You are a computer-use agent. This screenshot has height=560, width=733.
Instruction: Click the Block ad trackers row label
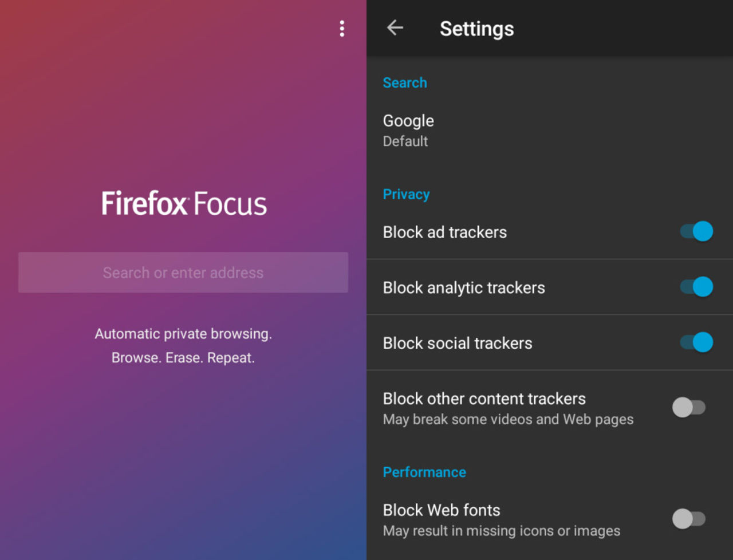pos(444,232)
